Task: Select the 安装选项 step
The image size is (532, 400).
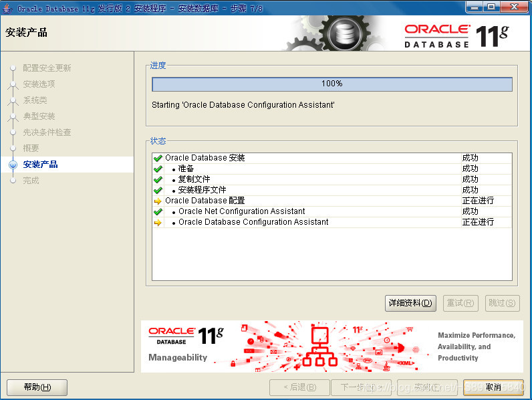Action: coord(39,84)
